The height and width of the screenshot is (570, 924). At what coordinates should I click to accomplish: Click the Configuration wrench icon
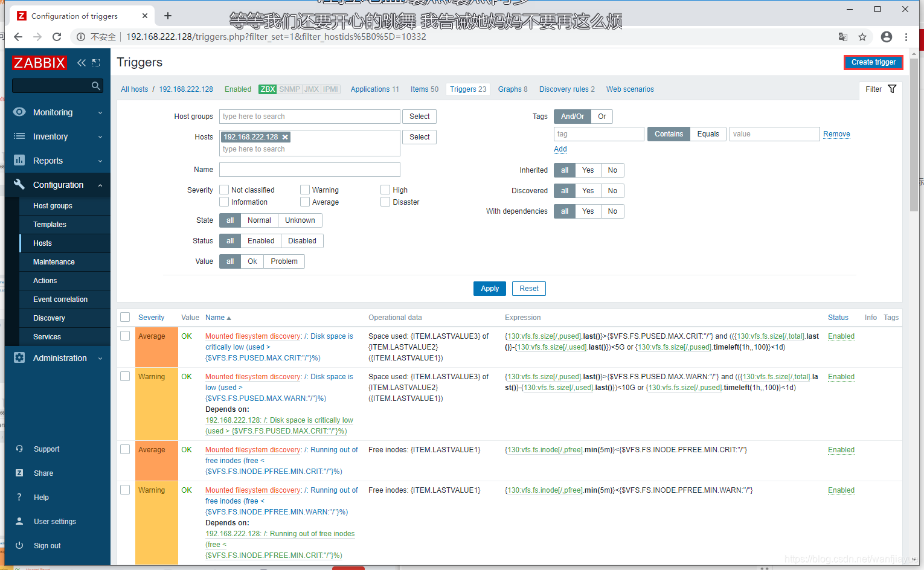click(19, 184)
